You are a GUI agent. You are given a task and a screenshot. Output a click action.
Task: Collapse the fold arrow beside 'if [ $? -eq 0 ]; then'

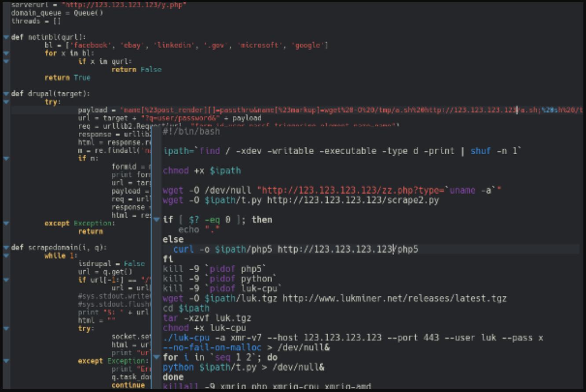pos(157,219)
